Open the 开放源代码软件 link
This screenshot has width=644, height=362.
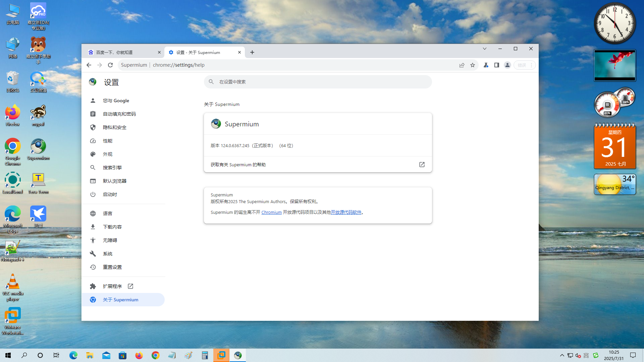[x=346, y=212]
